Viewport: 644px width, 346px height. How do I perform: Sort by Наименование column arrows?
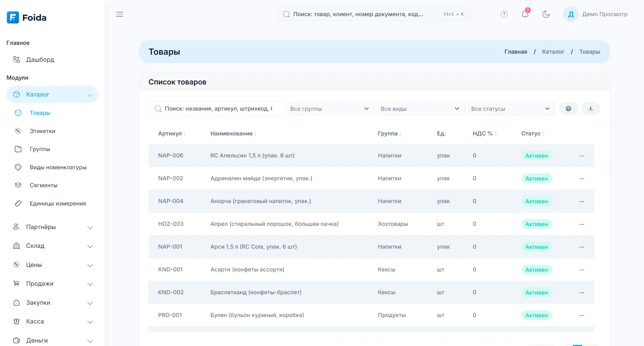tap(256, 134)
